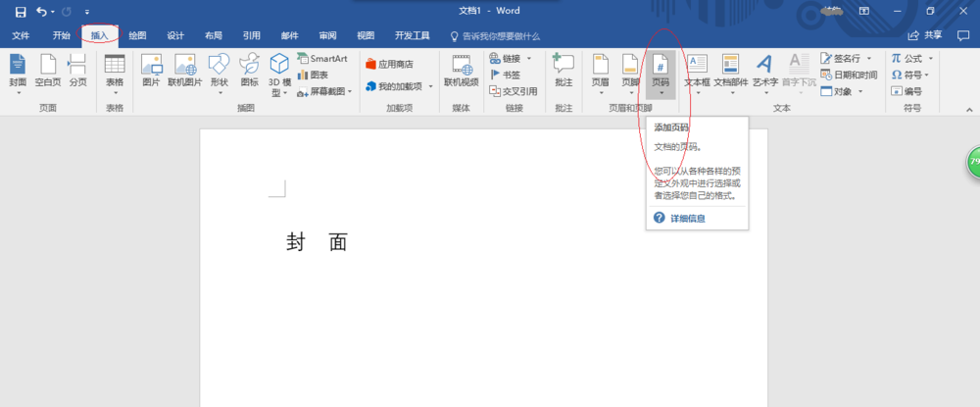
Task: Expand the 页码 (Page Number) dropdown
Action: tap(661, 73)
